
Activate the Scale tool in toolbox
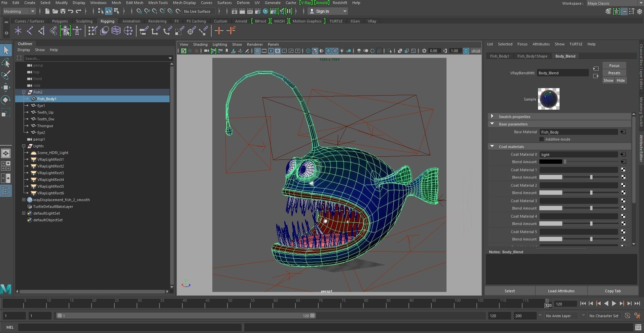coord(6,112)
